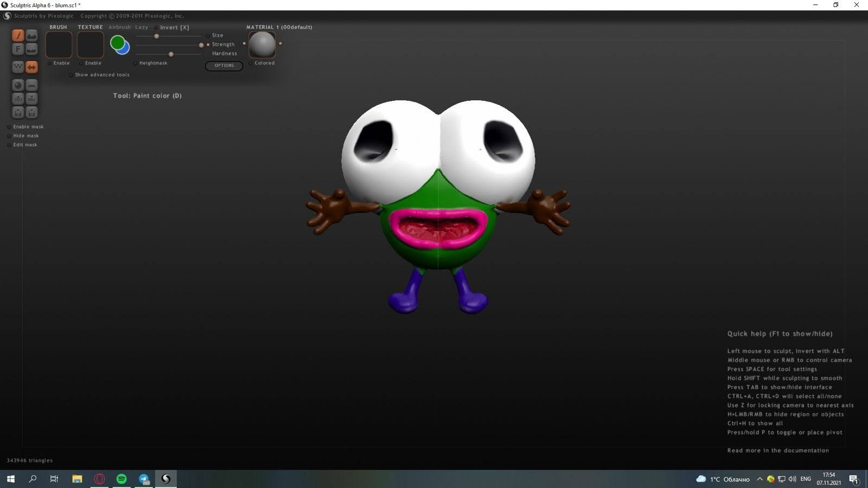Toggle the Heightmask option

click(135, 63)
